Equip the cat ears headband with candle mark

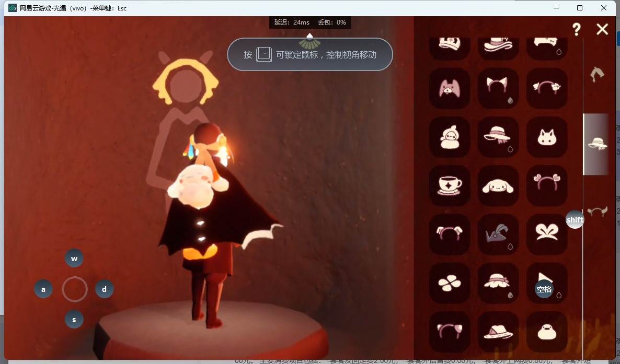[498, 88]
